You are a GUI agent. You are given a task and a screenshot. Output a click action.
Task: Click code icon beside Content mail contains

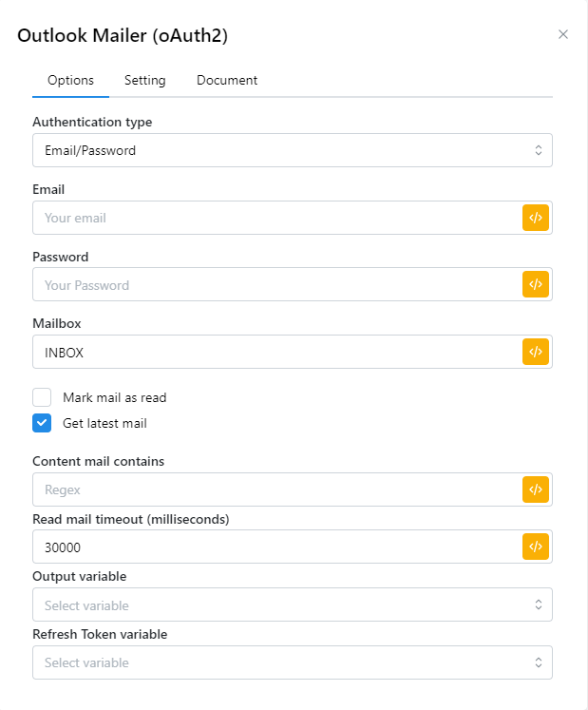536,489
